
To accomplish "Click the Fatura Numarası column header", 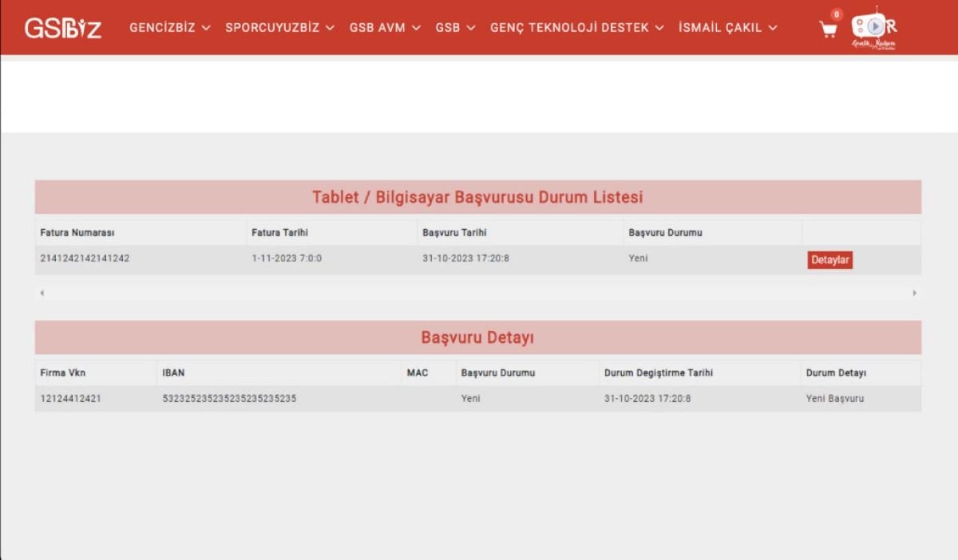I will point(77,233).
